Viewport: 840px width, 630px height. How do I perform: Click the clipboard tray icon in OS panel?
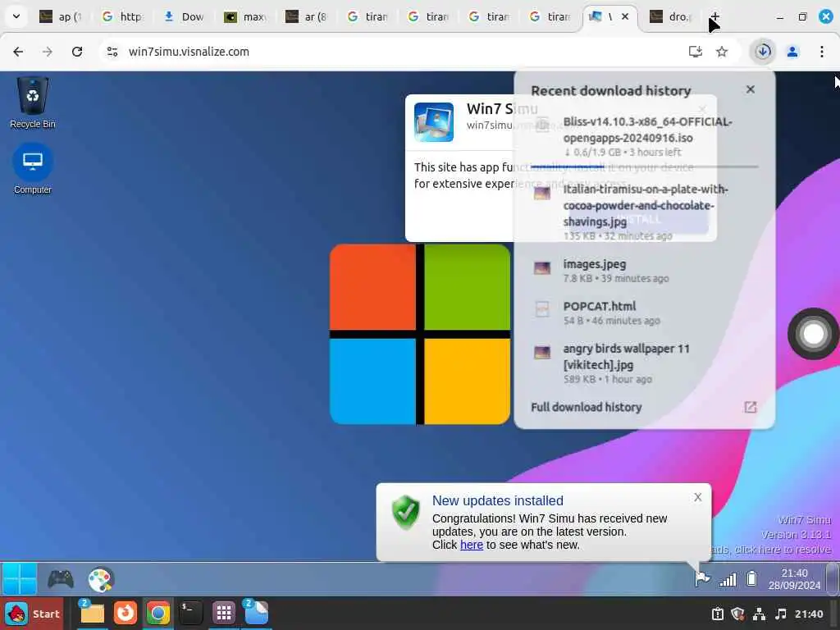(718, 614)
